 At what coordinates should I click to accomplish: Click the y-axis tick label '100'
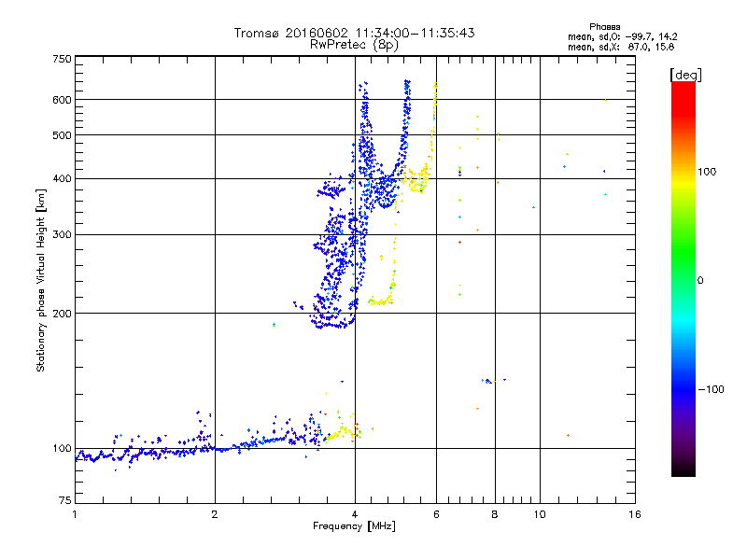click(x=62, y=449)
